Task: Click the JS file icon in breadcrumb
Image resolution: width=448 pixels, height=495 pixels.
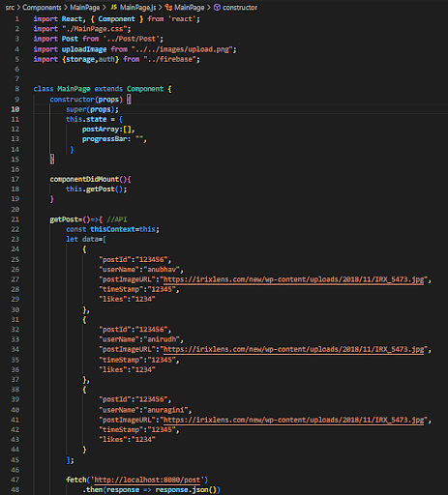Action: point(114,7)
